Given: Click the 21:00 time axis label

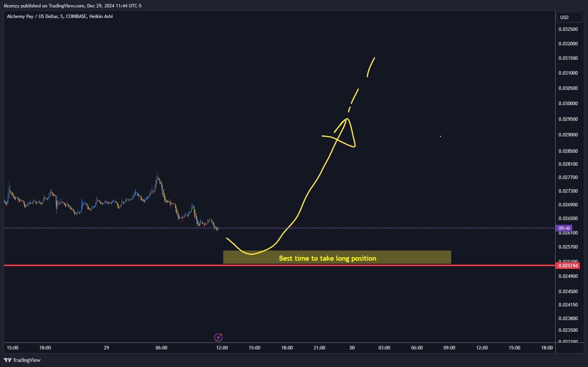Looking at the screenshot, I should pyautogui.click(x=319, y=348).
